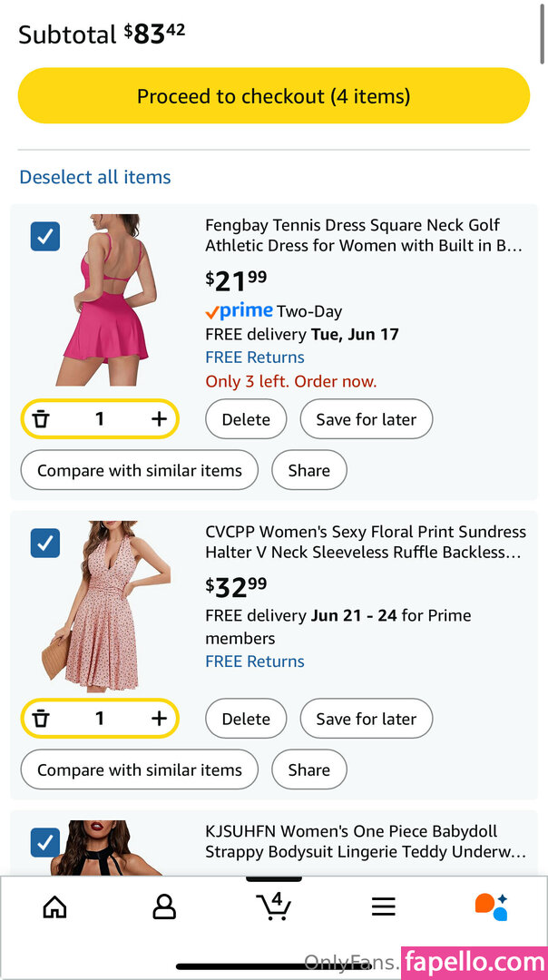Compare Fengbay dress with similar items
This screenshot has width=548, height=980.
pos(140,470)
